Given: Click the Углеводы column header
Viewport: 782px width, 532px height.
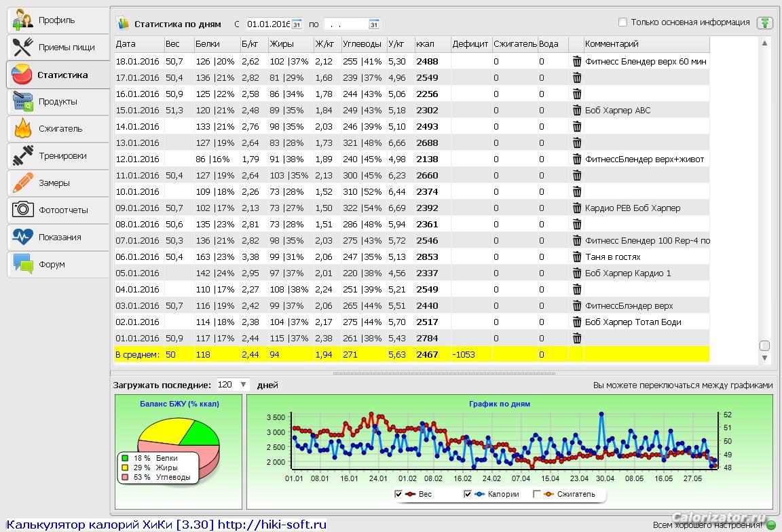Looking at the screenshot, I should coord(364,44).
